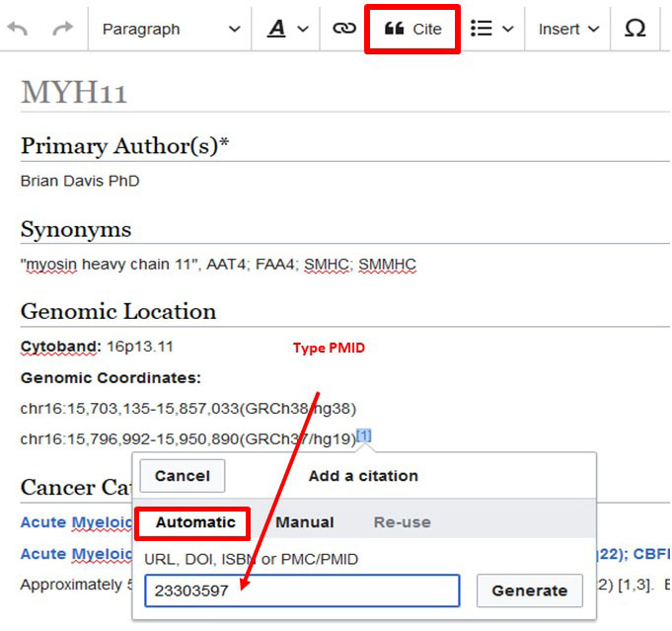Switch to the Manual citation tab
672x631 pixels.
[x=304, y=522]
